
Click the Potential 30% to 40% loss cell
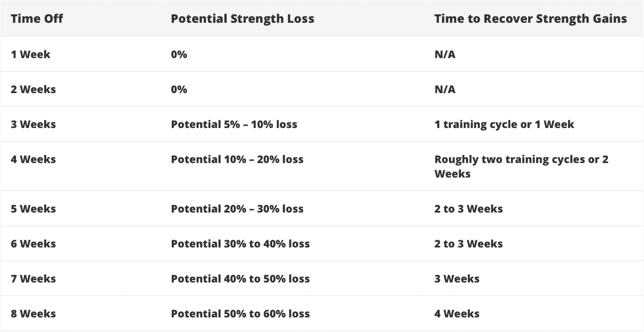click(x=240, y=244)
